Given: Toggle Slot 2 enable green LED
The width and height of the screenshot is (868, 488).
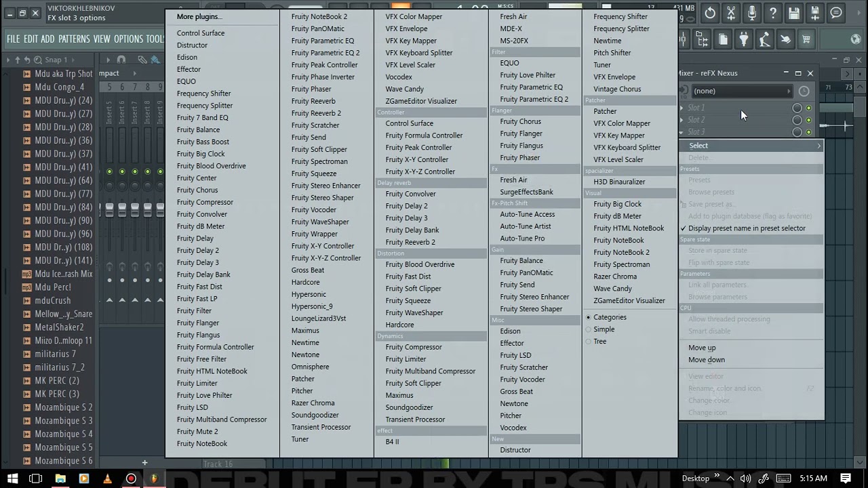Looking at the screenshot, I should click(808, 121).
